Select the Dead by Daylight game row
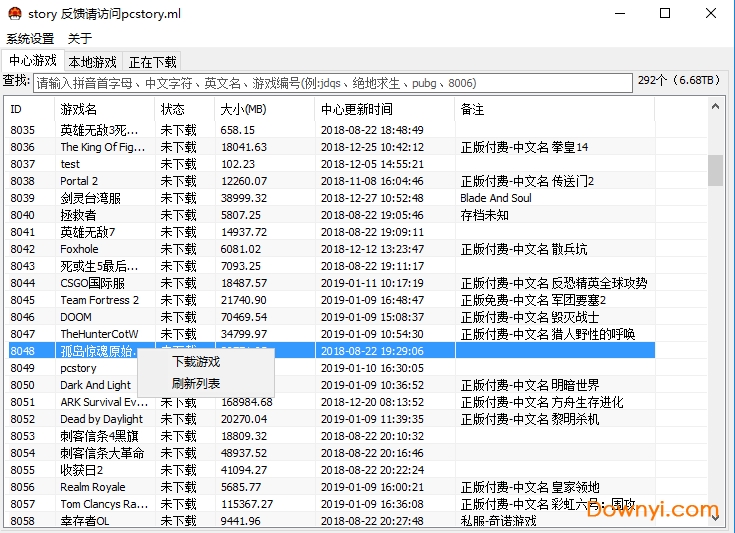 click(331, 419)
